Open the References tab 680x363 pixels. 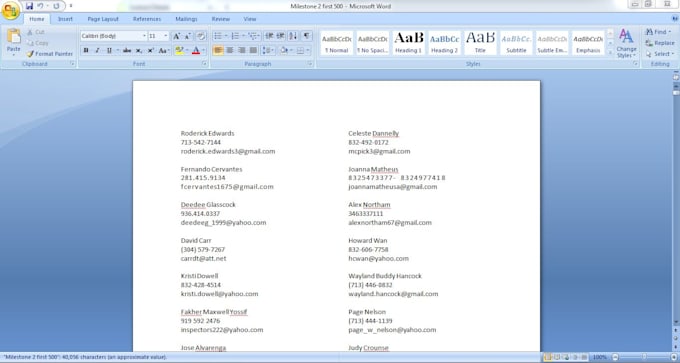[x=147, y=19]
